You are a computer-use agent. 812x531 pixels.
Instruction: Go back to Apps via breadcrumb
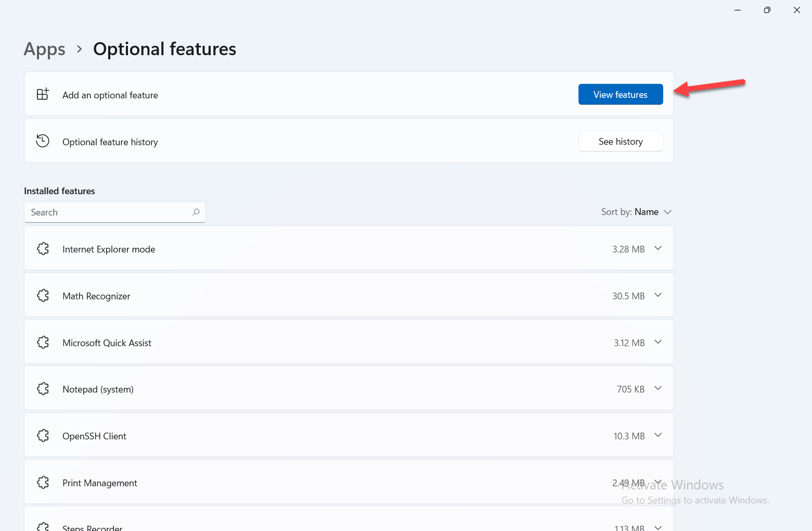45,49
